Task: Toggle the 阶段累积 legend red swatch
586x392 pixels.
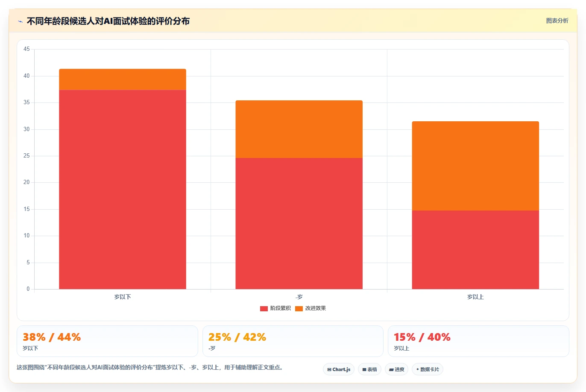Action: (264, 308)
